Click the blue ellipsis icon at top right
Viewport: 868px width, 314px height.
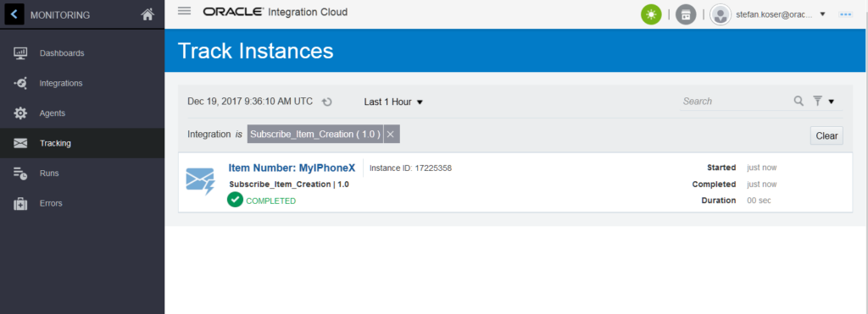(x=845, y=14)
